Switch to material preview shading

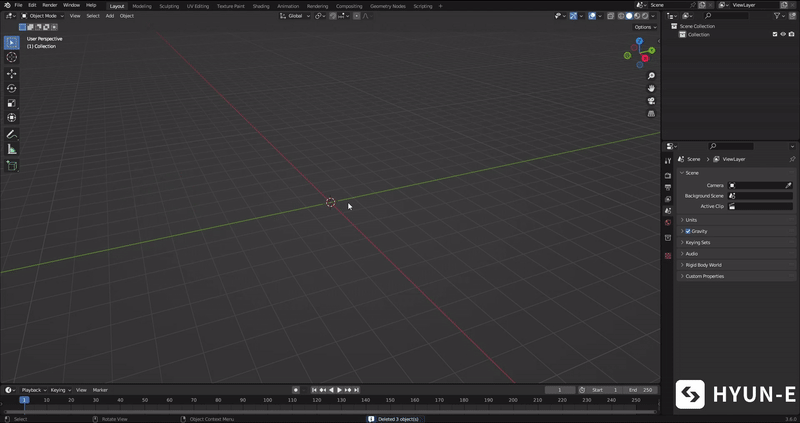click(637, 16)
